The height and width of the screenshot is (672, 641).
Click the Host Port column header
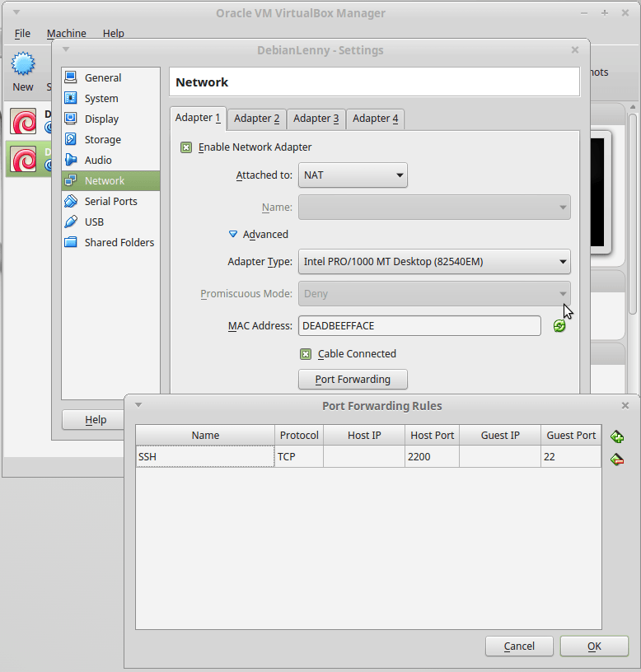point(432,436)
